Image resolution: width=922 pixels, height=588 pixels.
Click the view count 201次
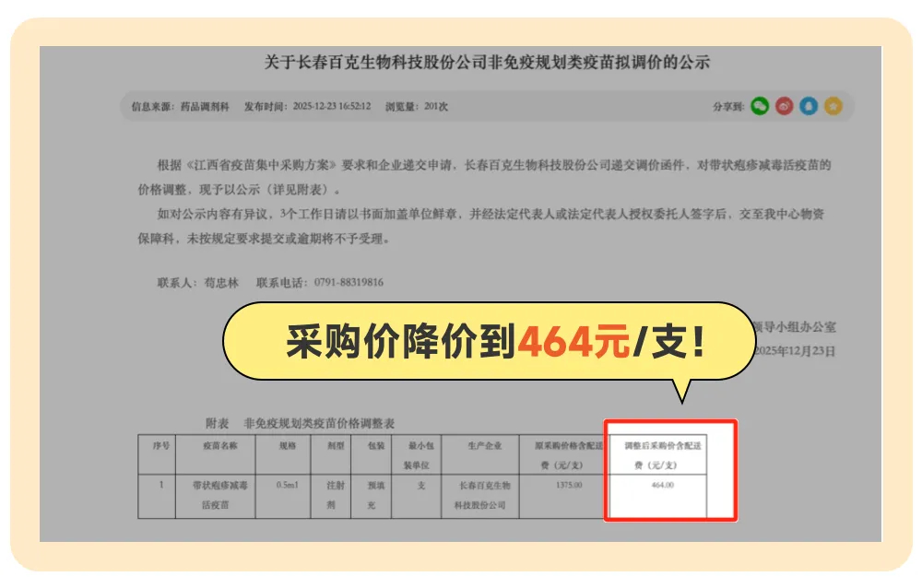[x=436, y=107]
